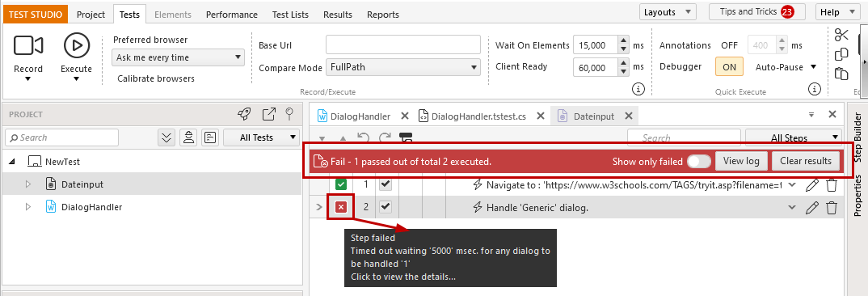Open Quick Execute info icon
The image size is (868, 296).
814,89
